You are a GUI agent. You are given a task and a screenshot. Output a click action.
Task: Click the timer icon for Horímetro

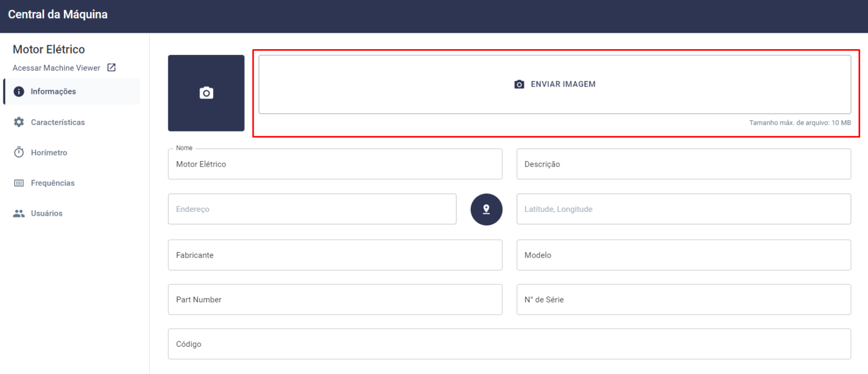point(19,153)
